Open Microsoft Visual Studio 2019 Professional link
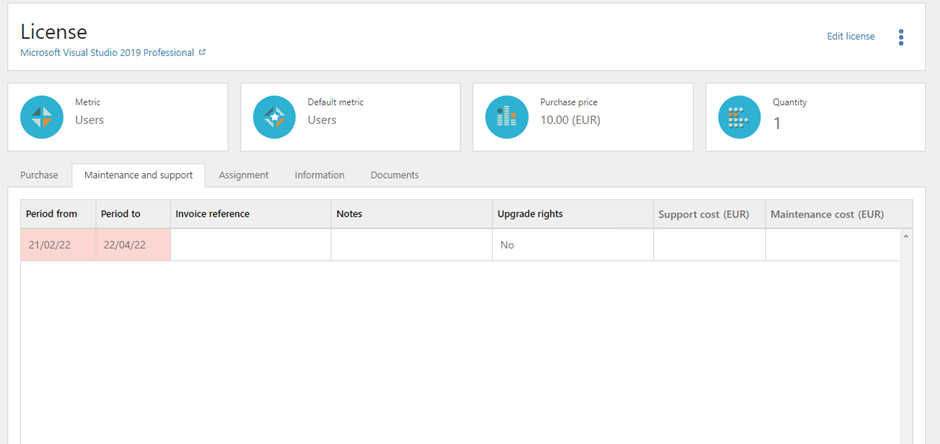Image resolution: width=940 pixels, height=444 pixels. pyautogui.click(x=107, y=53)
